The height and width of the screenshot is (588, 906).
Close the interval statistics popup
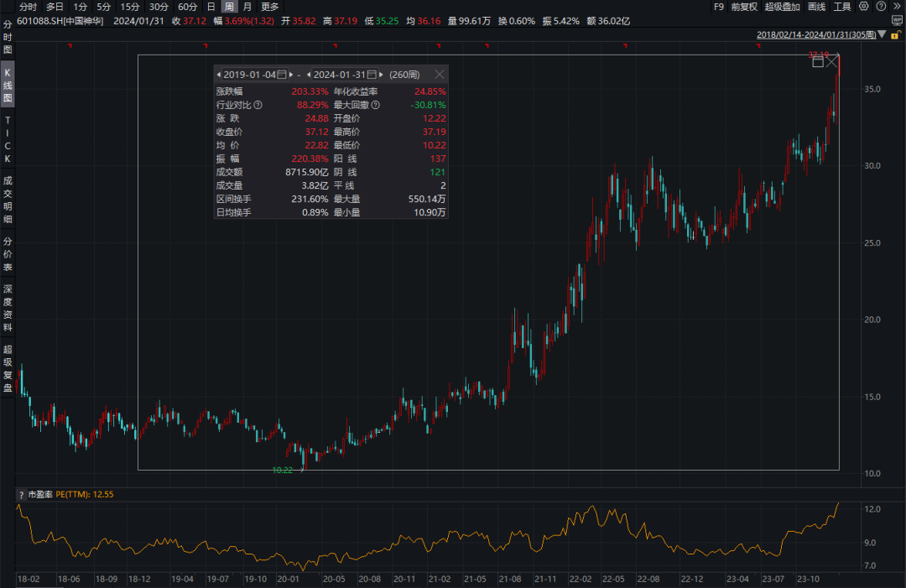pyautogui.click(x=439, y=75)
